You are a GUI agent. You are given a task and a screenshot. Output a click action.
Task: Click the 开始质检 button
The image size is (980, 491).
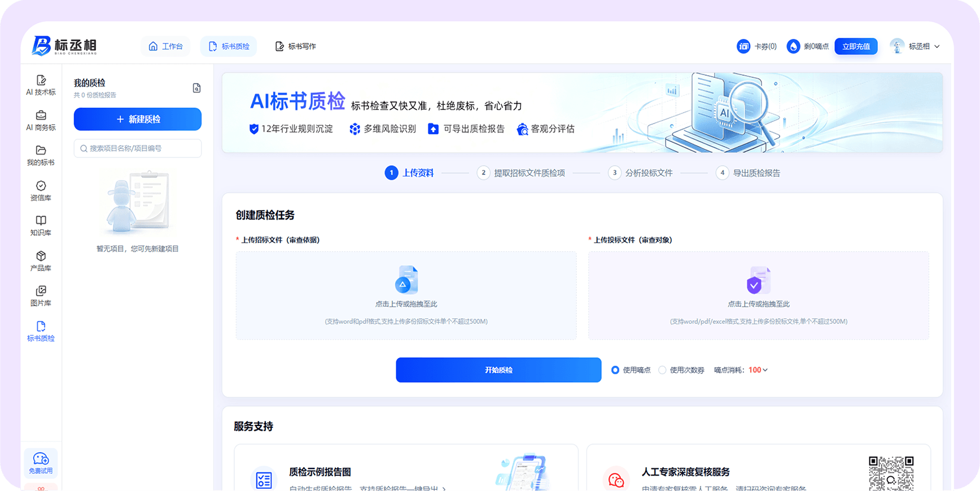[x=498, y=370]
